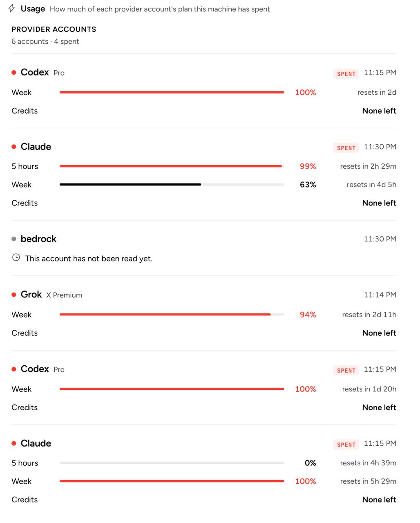Click the SPENT badge at 11:30 PM
This screenshot has height=523, width=420.
point(346,148)
